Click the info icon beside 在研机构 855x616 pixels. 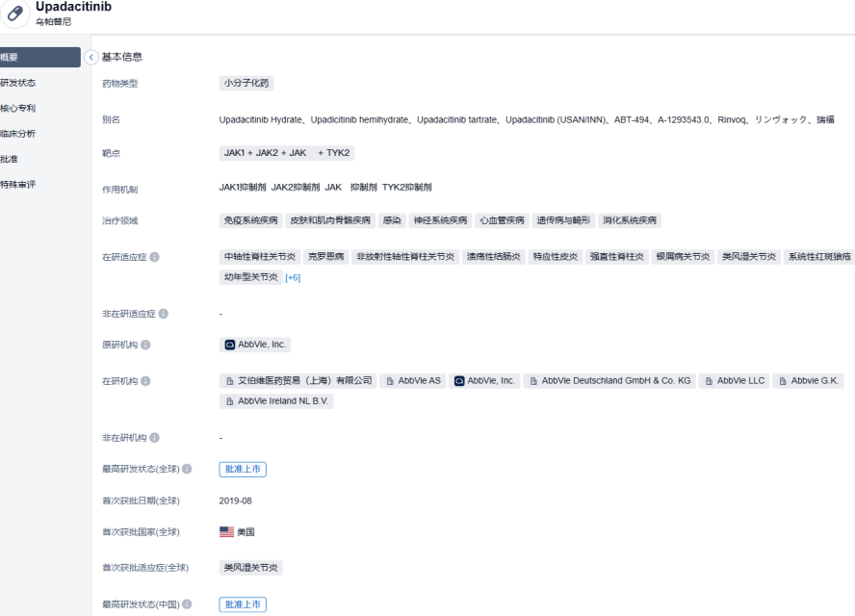tap(145, 381)
